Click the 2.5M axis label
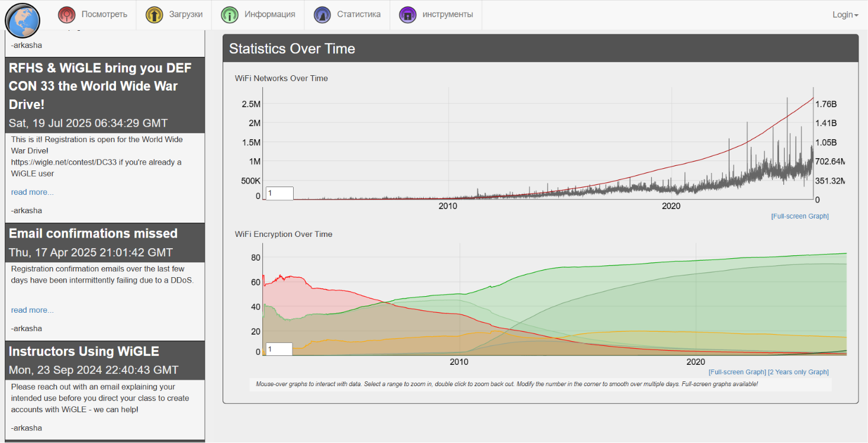 (x=251, y=104)
